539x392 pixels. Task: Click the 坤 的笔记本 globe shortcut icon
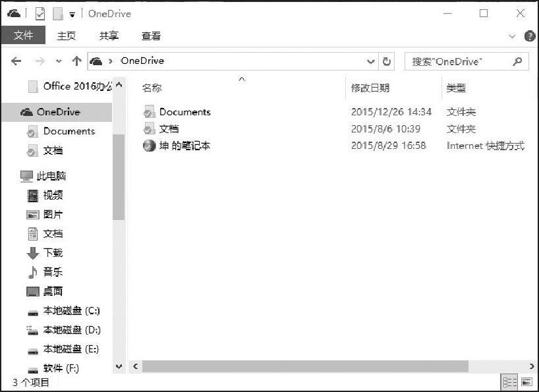coord(149,146)
